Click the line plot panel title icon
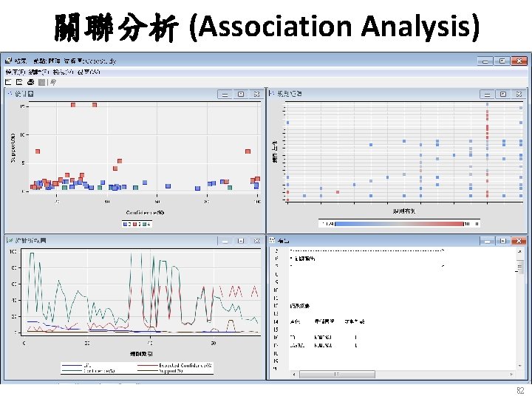532x399 pixels. (x=10, y=240)
